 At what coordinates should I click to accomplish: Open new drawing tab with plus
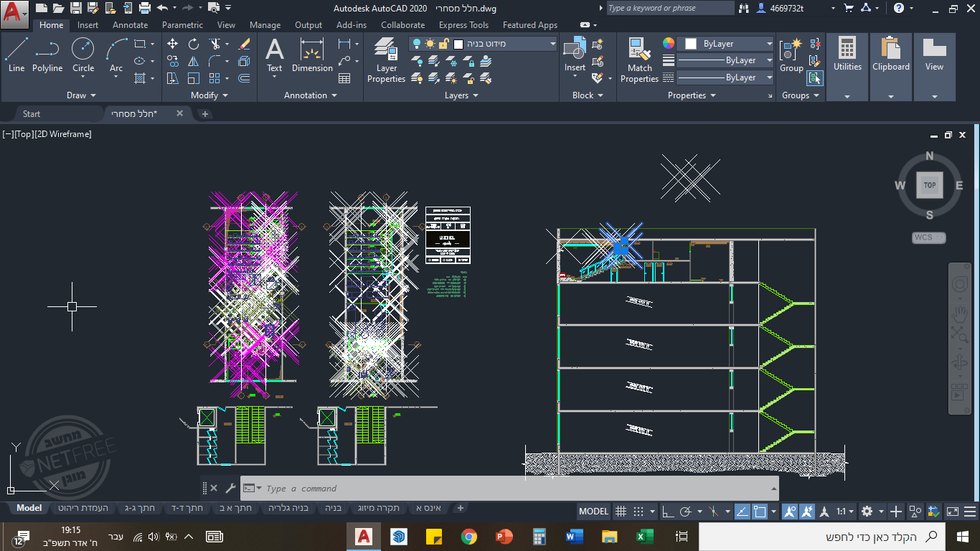pyautogui.click(x=204, y=114)
